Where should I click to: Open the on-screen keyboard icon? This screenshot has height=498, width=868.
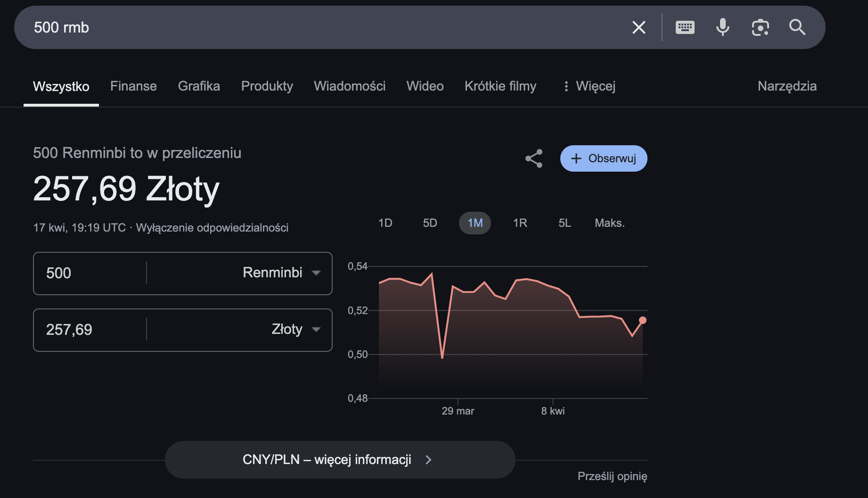pos(685,27)
